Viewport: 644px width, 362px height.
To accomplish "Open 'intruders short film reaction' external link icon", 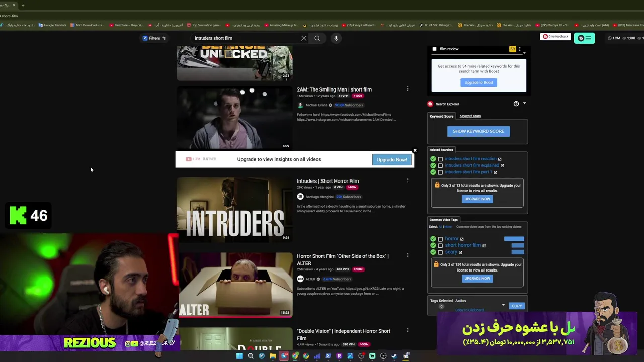I will 499,159.
